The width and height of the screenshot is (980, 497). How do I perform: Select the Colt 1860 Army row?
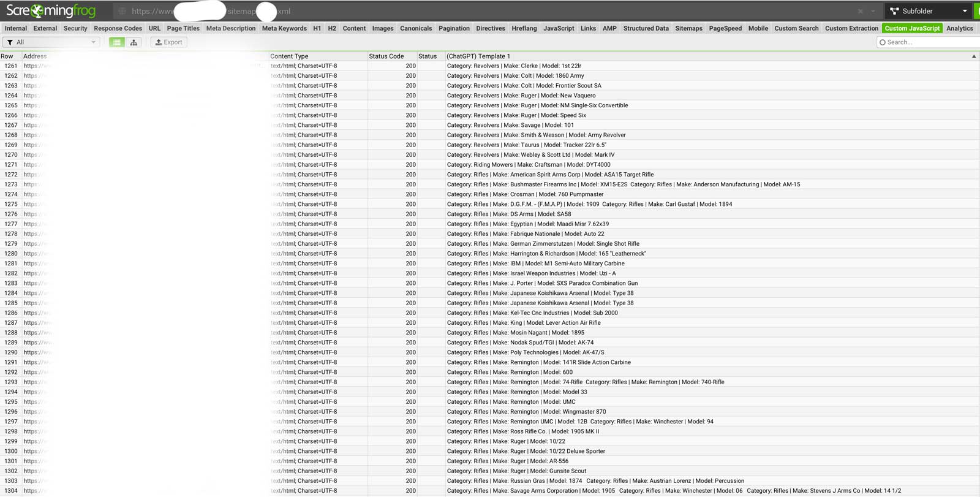tap(490, 76)
